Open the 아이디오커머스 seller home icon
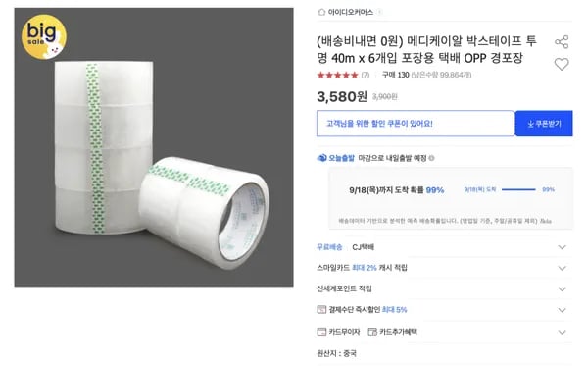588x366 pixels. 321,12
